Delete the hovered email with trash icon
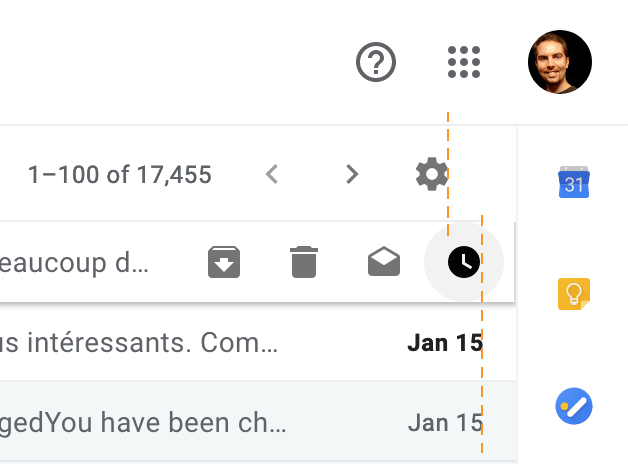Screen dimensions: 628x464 click(x=303, y=262)
